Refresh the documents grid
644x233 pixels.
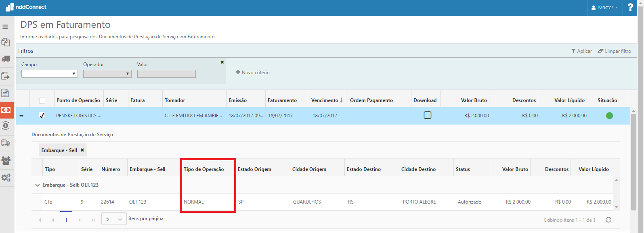(608, 220)
